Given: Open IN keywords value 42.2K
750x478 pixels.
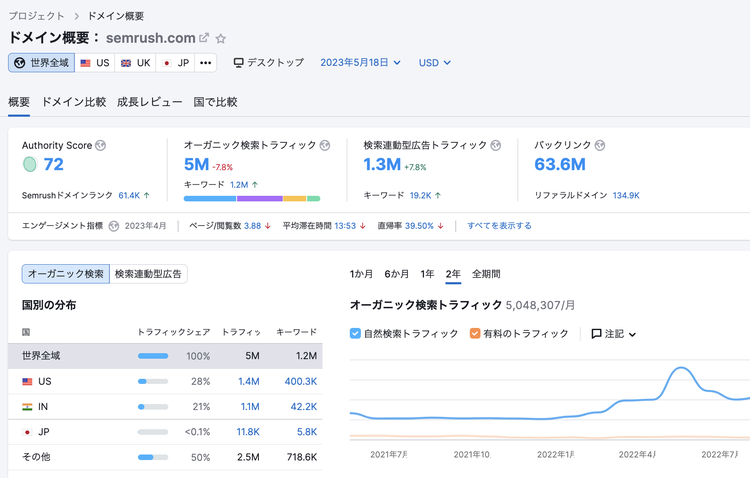Looking at the screenshot, I should [304, 407].
